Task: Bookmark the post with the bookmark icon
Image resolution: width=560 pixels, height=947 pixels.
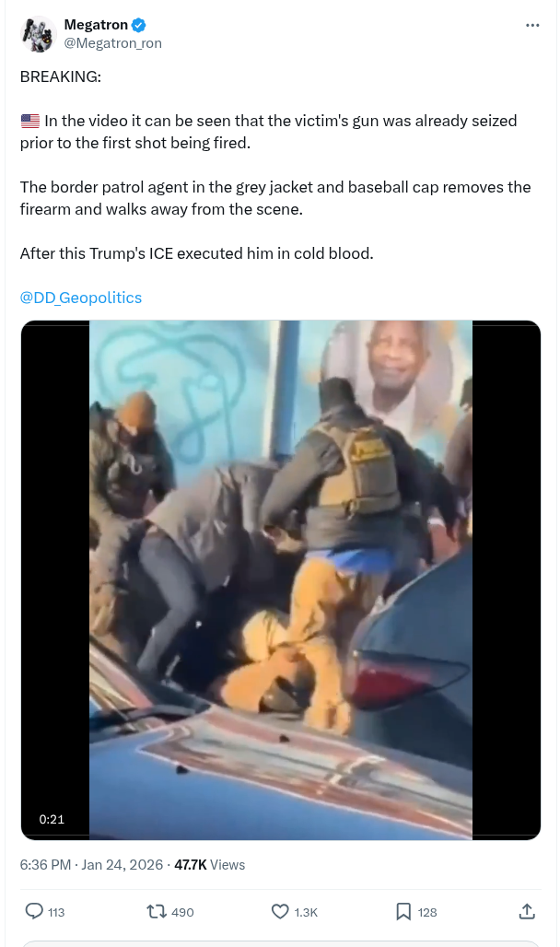Action: pyautogui.click(x=402, y=911)
